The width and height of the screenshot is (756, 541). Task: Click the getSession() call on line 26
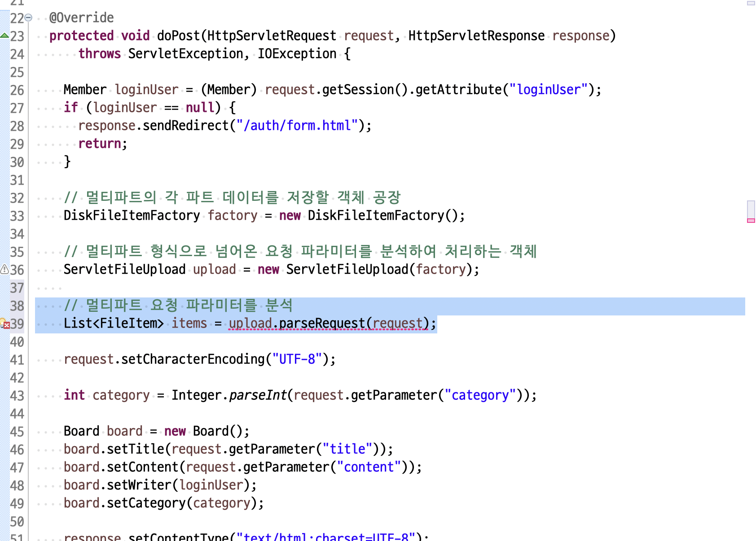pos(365,89)
